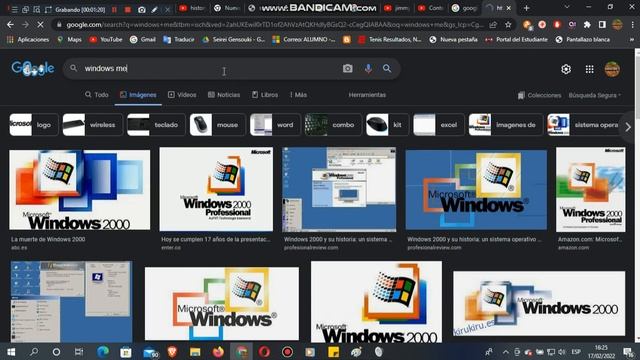Open Gmail bookmark
The height and width of the screenshot is (360, 640).
(142, 40)
